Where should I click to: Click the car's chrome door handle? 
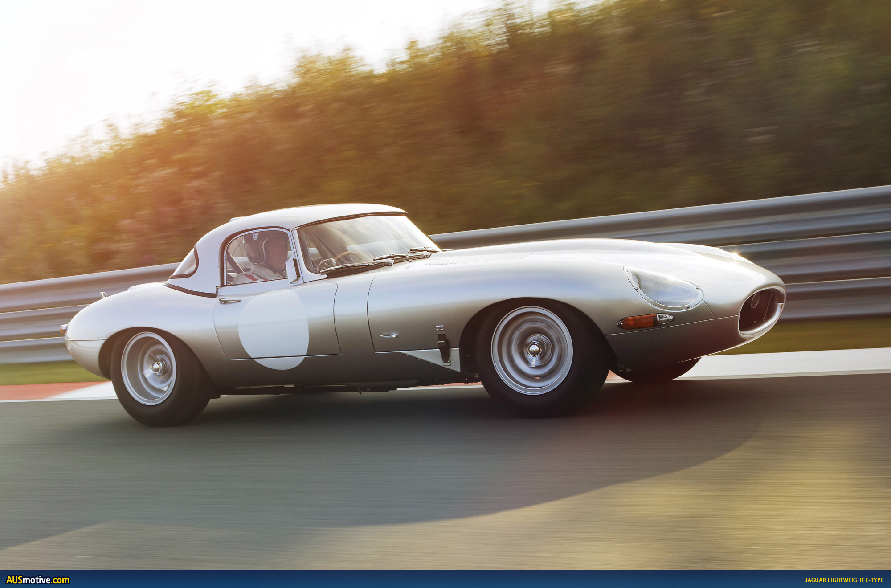coord(229,300)
